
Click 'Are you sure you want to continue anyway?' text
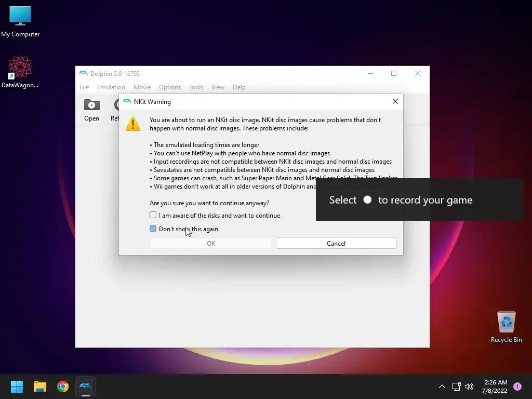(209, 203)
